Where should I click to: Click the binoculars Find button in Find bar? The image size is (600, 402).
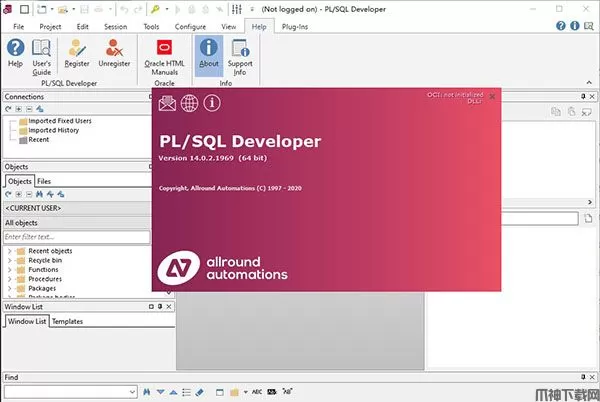[147, 392]
